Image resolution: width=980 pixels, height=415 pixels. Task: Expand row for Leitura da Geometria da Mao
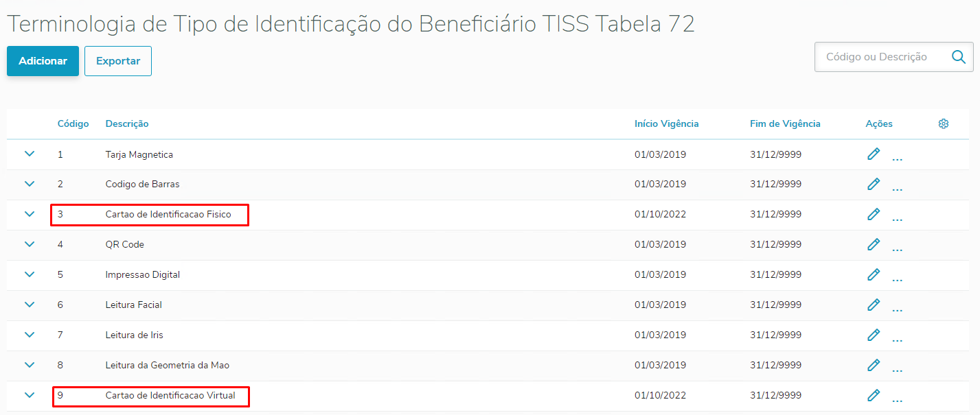30,365
